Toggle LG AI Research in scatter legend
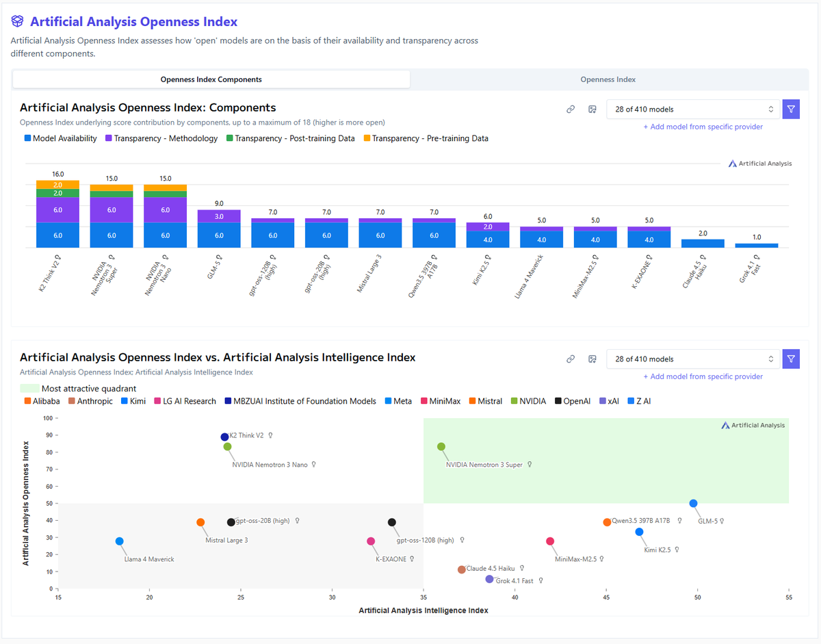Screen dimensions: 821x644 185,401
